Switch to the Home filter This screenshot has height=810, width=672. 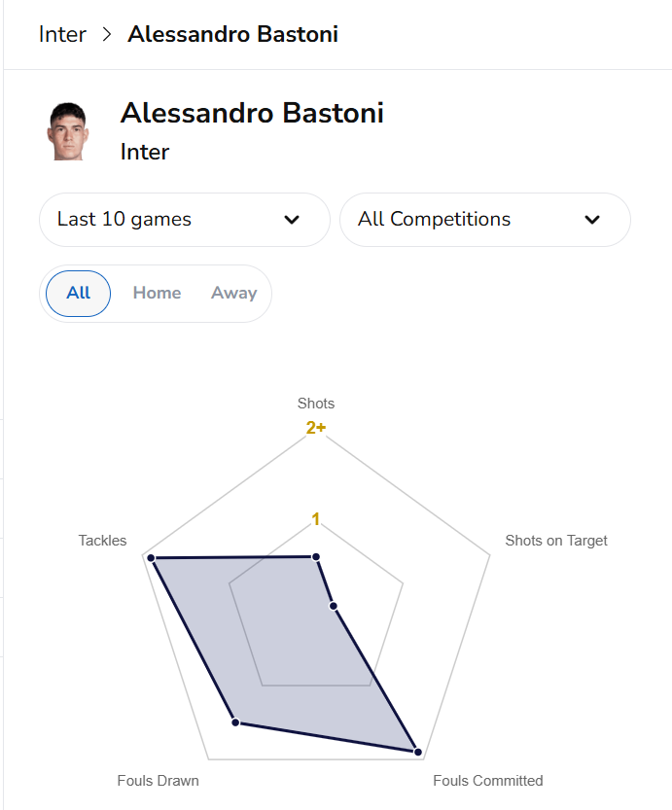(157, 293)
